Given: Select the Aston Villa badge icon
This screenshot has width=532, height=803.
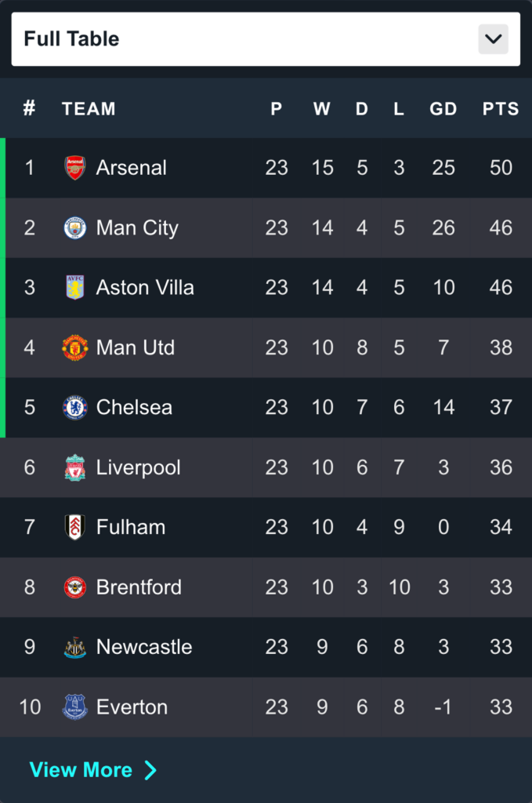Looking at the screenshot, I should click(75, 288).
